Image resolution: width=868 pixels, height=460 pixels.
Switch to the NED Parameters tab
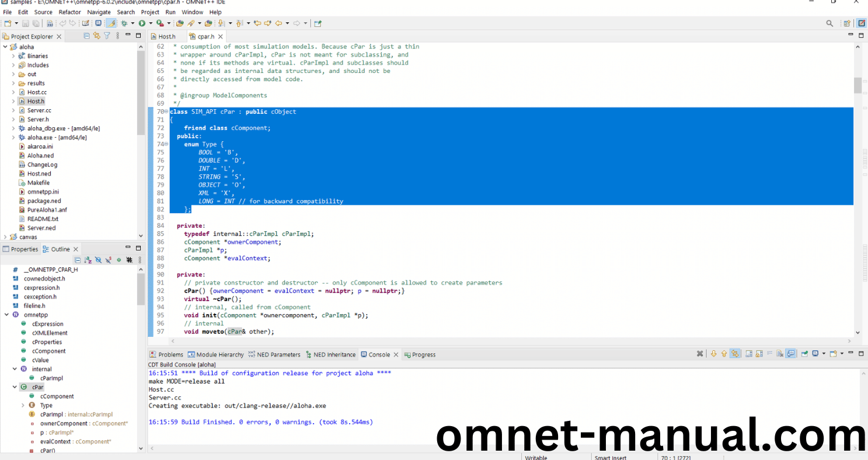click(x=278, y=354)
